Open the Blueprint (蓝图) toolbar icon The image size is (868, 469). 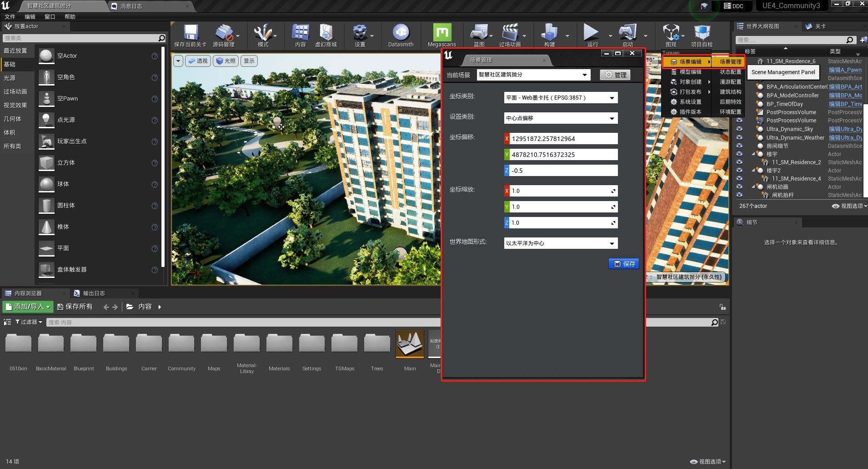[478, 33]
